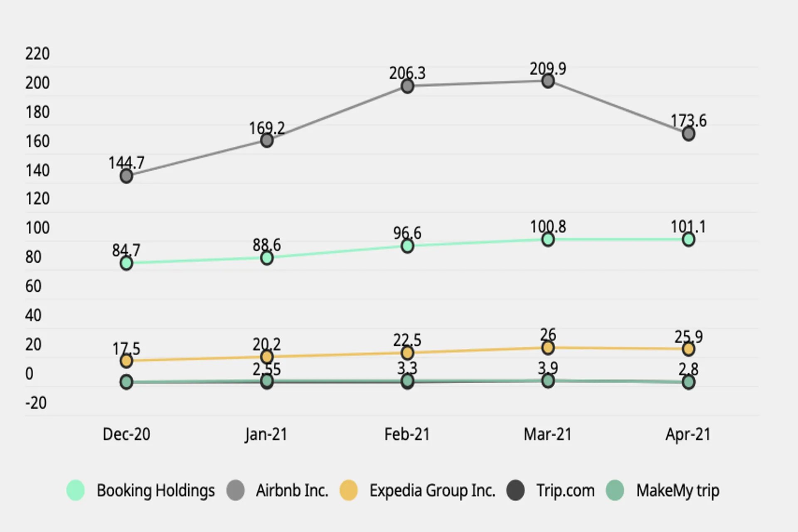Select the Airbnb 173.6 point on Apr-21
Image resolution: width=798 pixels, height=532 pixels.
pos(688,134)
